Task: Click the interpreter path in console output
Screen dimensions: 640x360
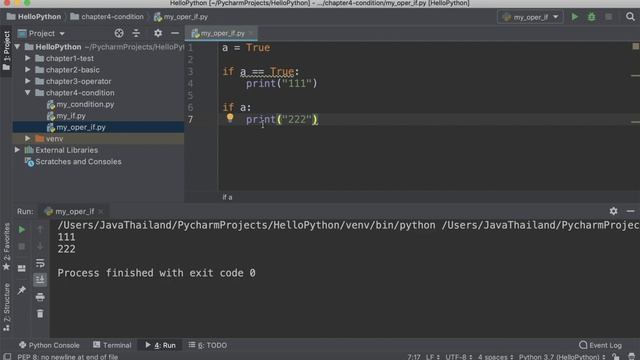Action: coord(246,225)
